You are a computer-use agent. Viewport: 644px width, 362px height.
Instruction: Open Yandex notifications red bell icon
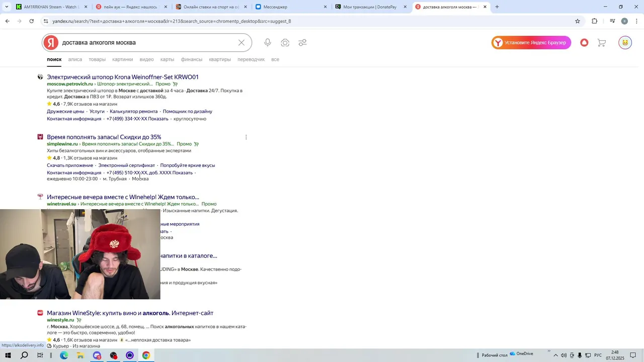pyautogui.click(x=584, y=43)
